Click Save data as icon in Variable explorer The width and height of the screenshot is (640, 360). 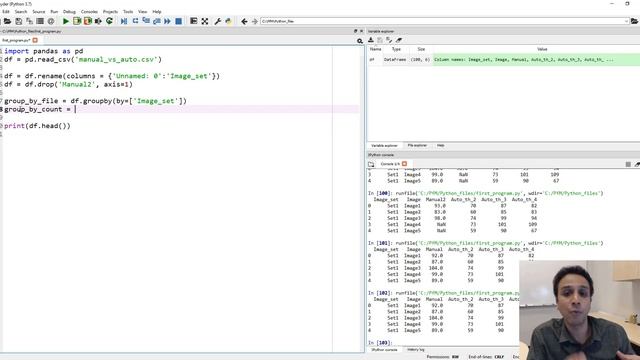point(389,40)
